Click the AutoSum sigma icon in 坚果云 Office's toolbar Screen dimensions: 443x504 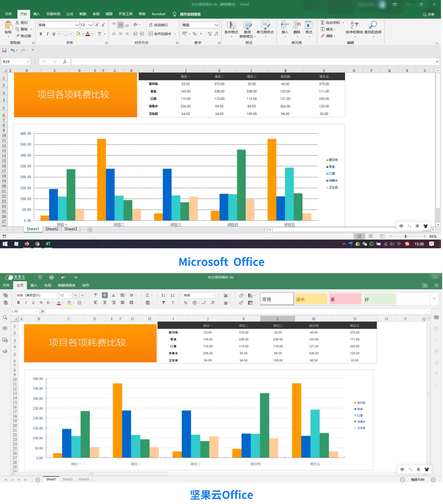click(147, 295)
